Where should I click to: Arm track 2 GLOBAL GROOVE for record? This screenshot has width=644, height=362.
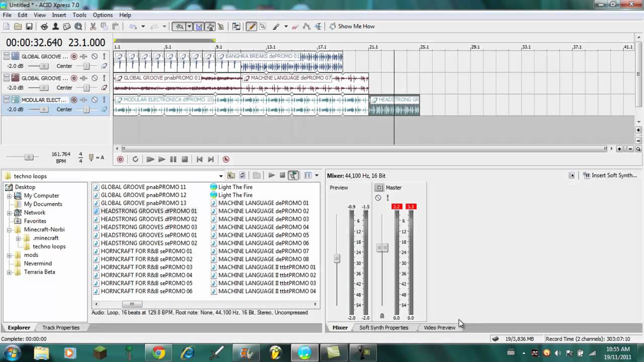pos(74,78)
